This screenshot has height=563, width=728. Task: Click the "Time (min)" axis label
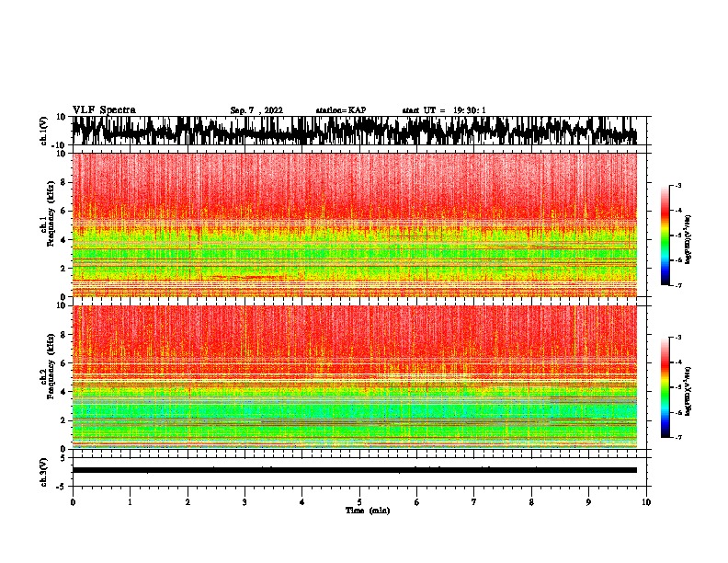pyautogui.click(x=368, y=511)
